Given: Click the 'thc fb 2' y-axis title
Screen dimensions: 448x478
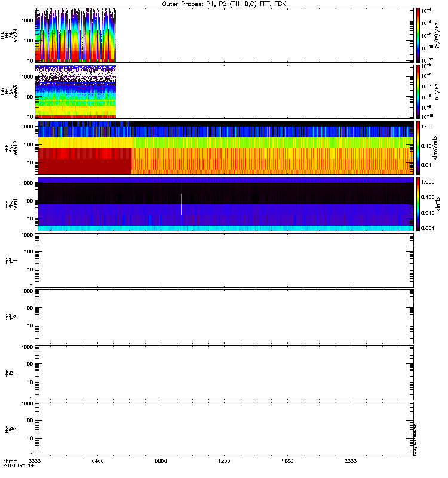Looking at the screenshot, I should click(11, 429).
